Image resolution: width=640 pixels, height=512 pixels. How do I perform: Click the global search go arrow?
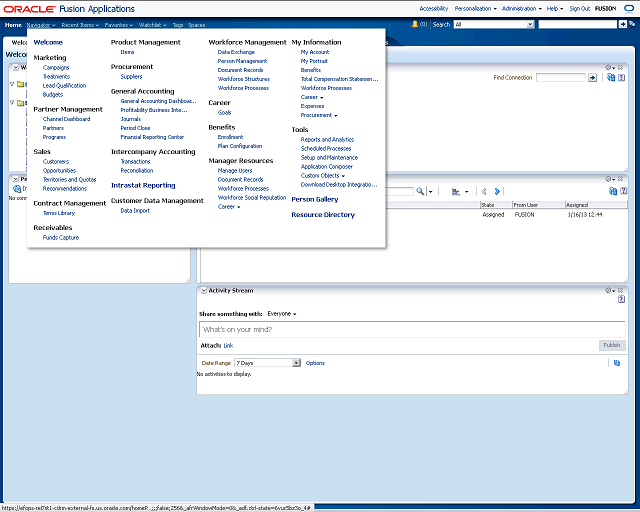click(x=622, y=24)
